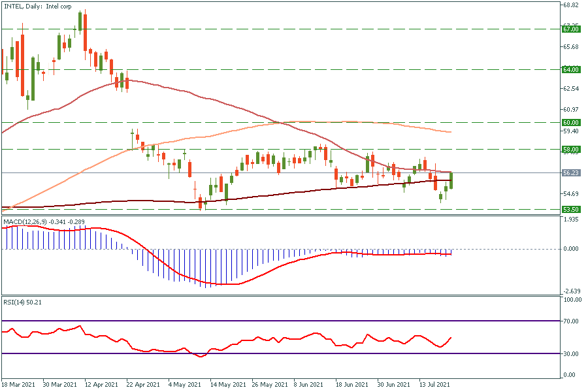Click the 4 May 2021 date label
The width and height of the screenshot is (588, 392).
point(184,385)
